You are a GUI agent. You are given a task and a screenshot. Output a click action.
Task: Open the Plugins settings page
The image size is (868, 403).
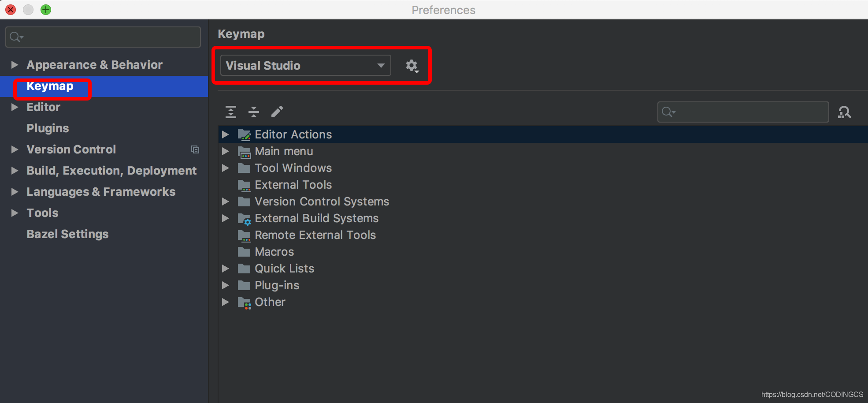(48, 128)
